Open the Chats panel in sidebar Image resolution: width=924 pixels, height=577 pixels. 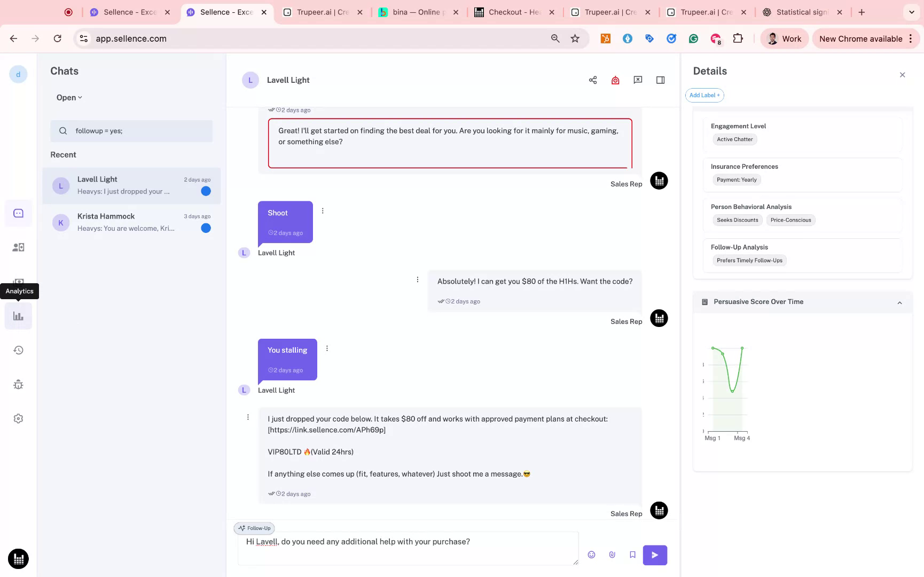pos(18,213)
